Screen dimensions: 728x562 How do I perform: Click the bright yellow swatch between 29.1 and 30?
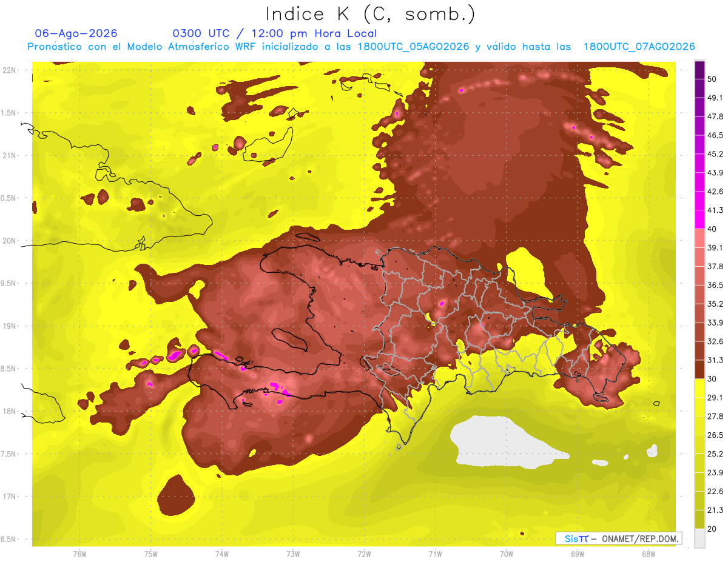(x=699, y=388)
